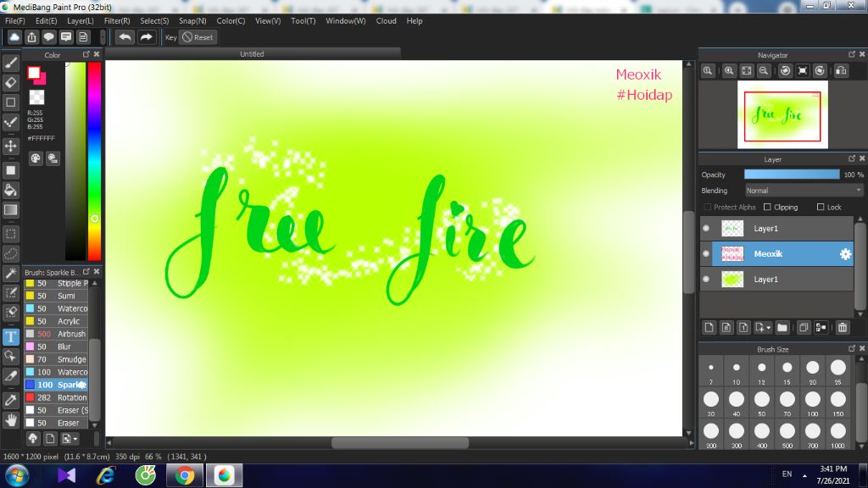Undock the Layer panel
868x488 pixels.
[x=851, y=158]
